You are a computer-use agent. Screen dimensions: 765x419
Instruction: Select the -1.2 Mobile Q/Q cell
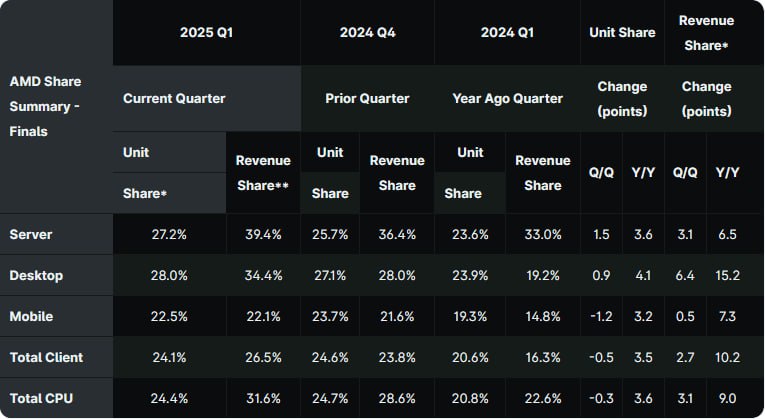coord(602,316)
